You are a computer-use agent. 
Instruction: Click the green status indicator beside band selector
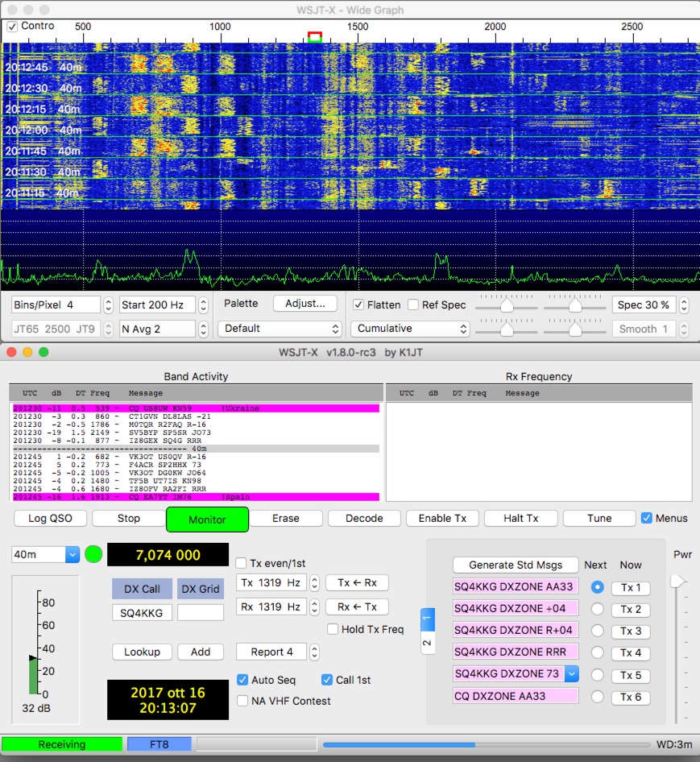click(93, 554)
